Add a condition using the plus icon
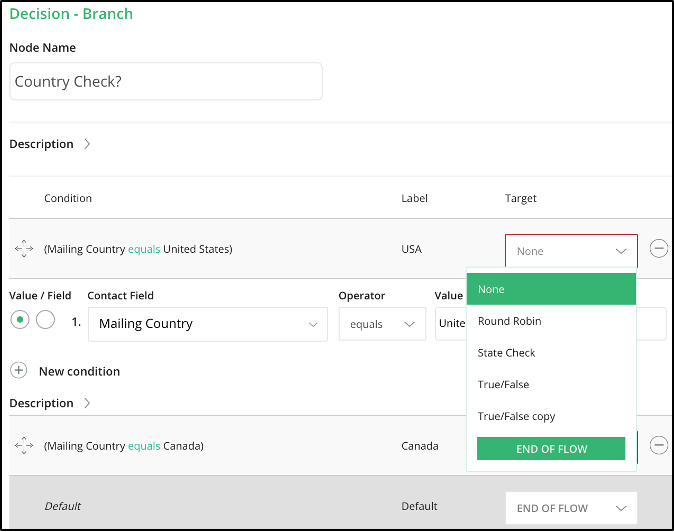 19,370
